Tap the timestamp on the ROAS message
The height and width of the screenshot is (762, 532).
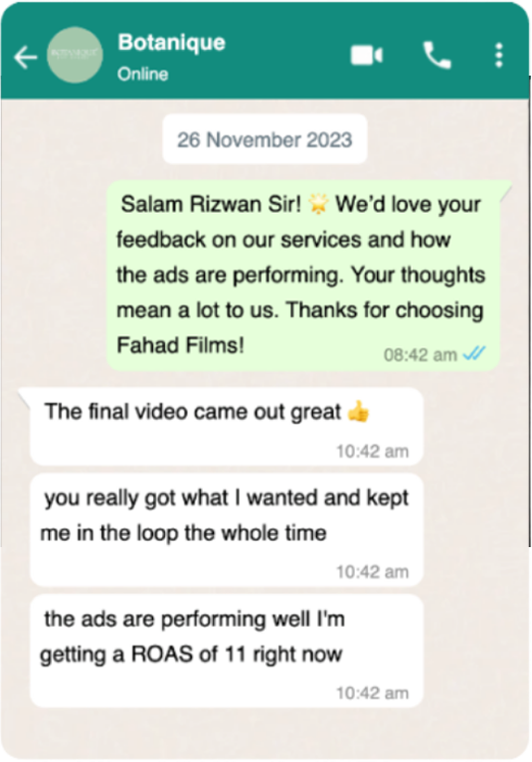[373, 693]
